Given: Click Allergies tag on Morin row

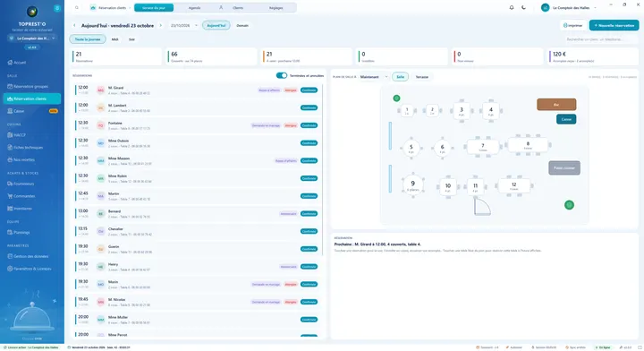Looking at the screenshot, I should (x=291, y=285).
